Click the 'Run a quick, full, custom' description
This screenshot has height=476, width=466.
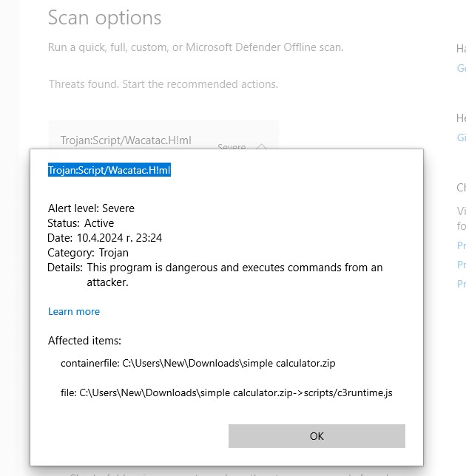tap(195, 47)
